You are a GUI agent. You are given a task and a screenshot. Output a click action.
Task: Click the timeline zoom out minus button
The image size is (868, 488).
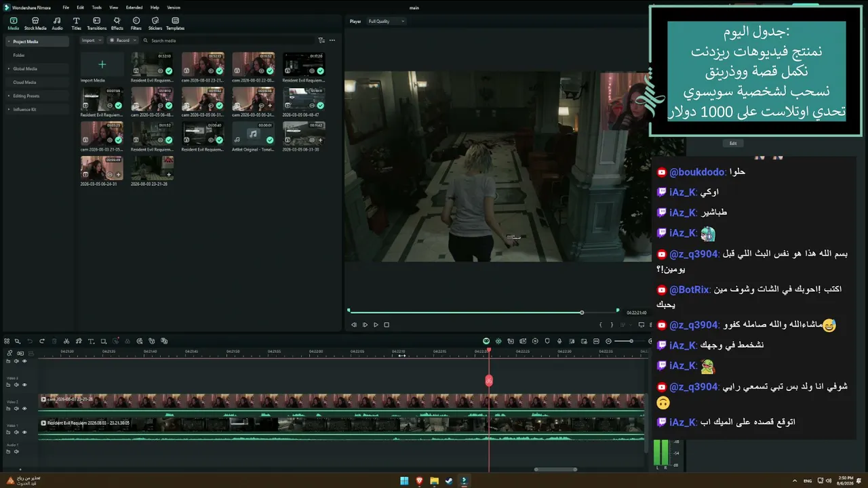pyautogui.click(x=608, y=341)
